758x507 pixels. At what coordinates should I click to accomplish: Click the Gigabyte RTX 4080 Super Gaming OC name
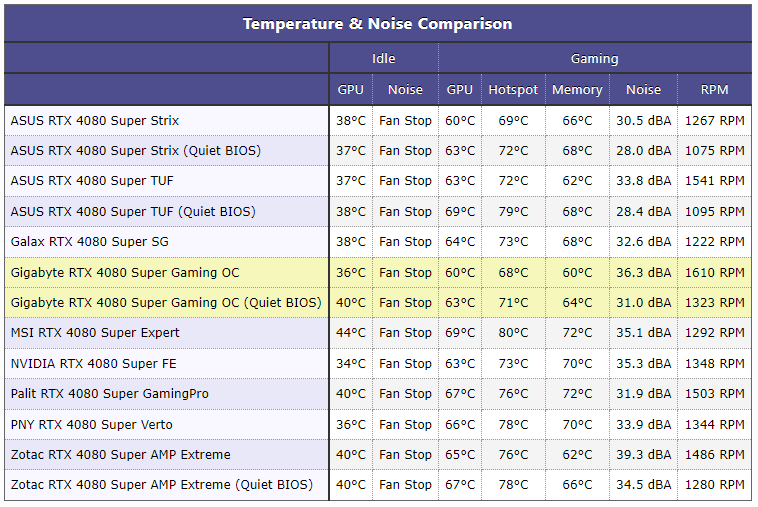[125, 273]
